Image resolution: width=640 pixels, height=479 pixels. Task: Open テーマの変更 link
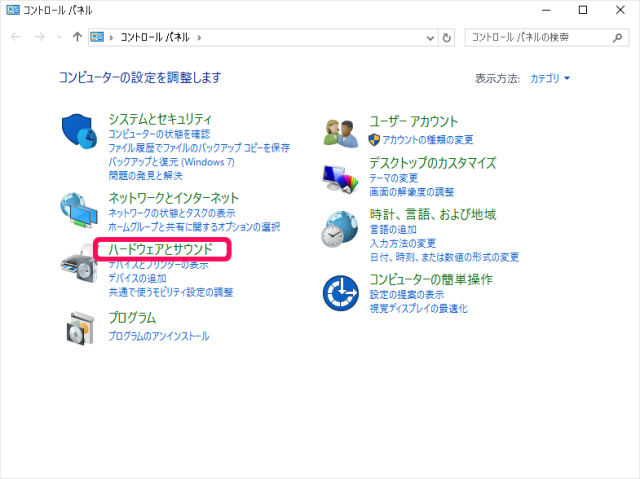point(393,178)
